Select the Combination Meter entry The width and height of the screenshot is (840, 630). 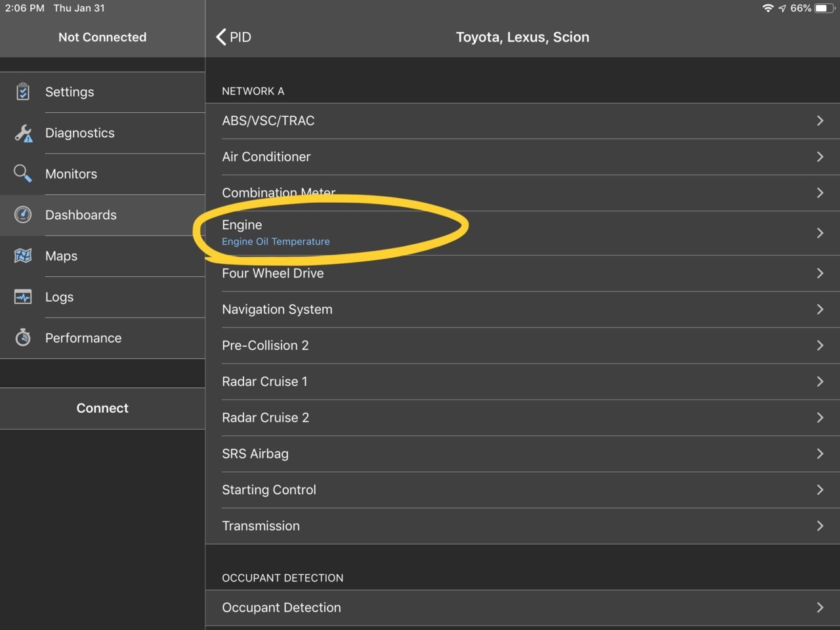[522, 193]
